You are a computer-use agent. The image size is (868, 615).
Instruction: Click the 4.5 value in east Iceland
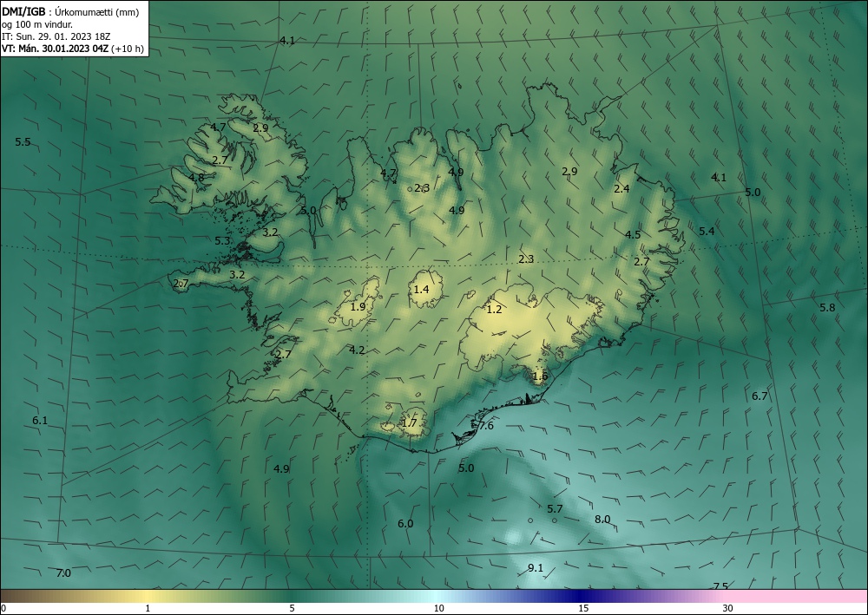633,234
